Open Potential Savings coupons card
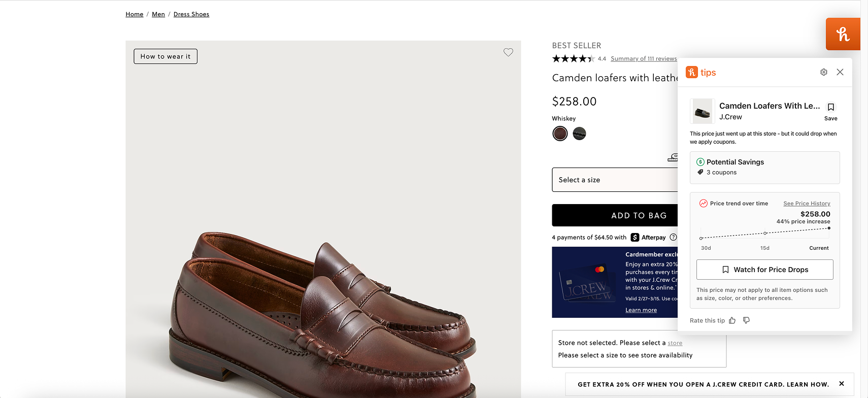Viewport: 868px width, 398px height. click(765, 168)
